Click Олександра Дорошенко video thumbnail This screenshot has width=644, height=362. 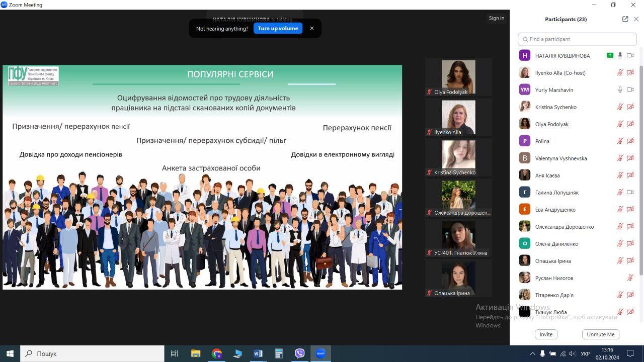[458, 198]
